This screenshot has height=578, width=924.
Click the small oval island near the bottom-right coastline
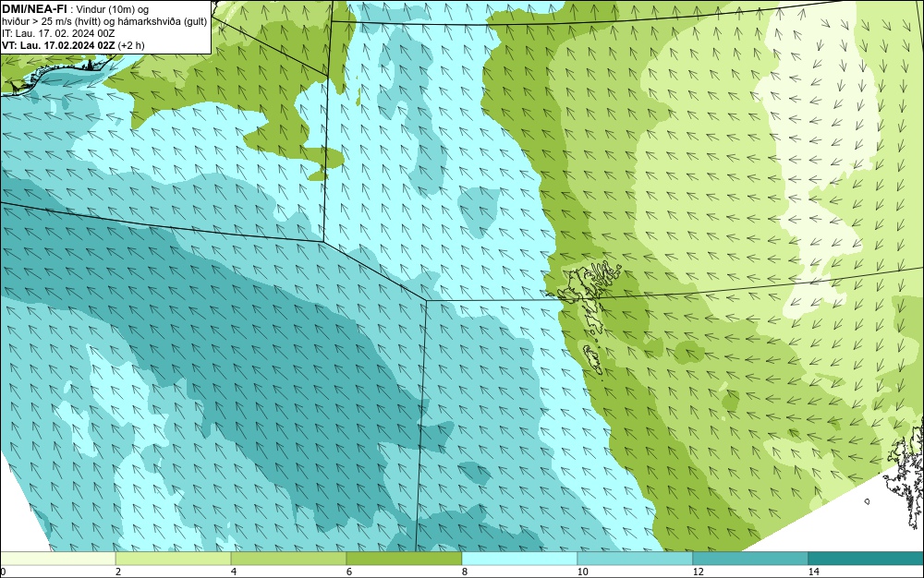[x=867, y=501]
